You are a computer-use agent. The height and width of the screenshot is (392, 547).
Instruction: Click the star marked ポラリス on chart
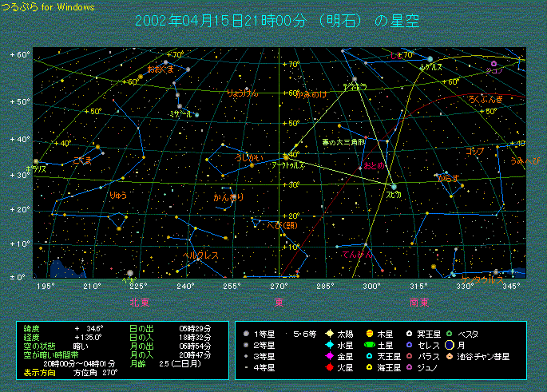point(36,161)
